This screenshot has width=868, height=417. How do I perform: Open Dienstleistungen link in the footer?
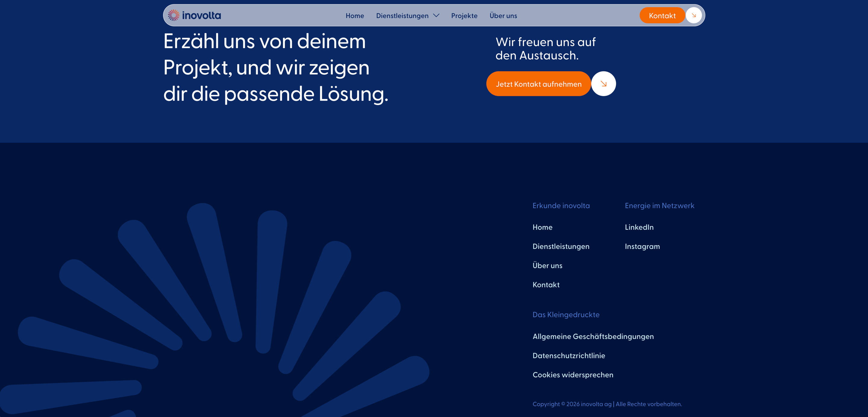(561, 246)
